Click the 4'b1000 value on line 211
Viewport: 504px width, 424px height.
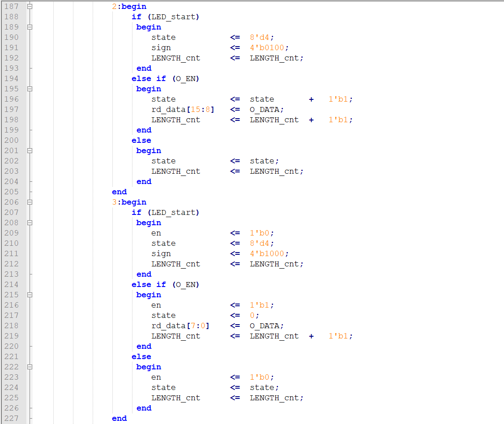point(269,254)
